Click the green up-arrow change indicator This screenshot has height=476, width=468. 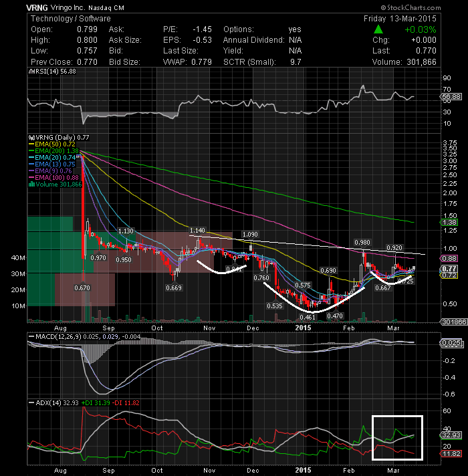click(378, 29)
